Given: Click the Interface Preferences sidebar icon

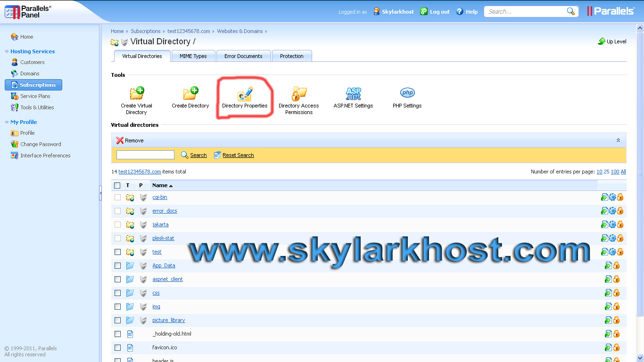Looking at the screenshot, I should click(15, 156).
